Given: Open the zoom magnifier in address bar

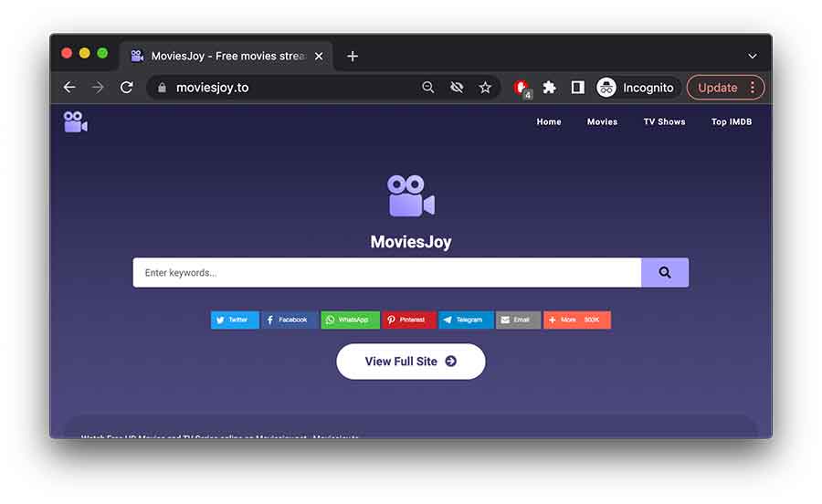Looking at the screenshot, I should [428, 88].
